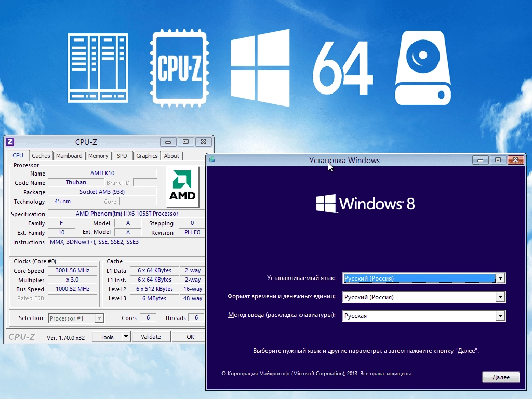Click the processor Name field AMD K10
This screenshot has width=532, height=399.
click(102, 173)
